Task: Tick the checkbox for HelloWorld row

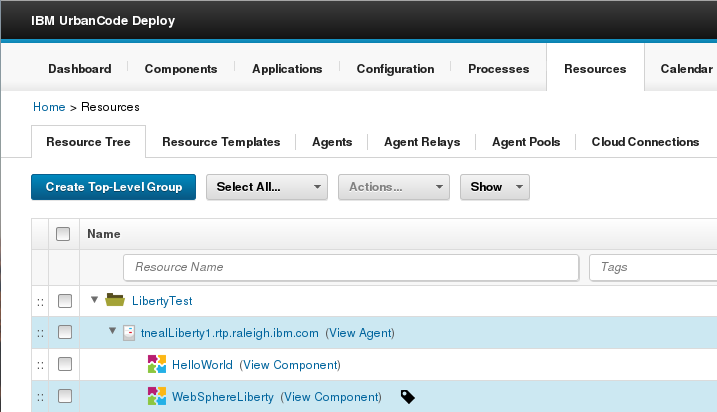Action: (x=64, y=364)
